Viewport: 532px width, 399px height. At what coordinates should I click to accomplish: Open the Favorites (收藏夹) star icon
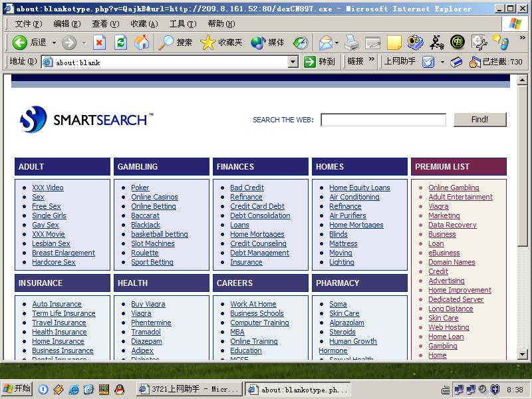(x=221, y=43)
